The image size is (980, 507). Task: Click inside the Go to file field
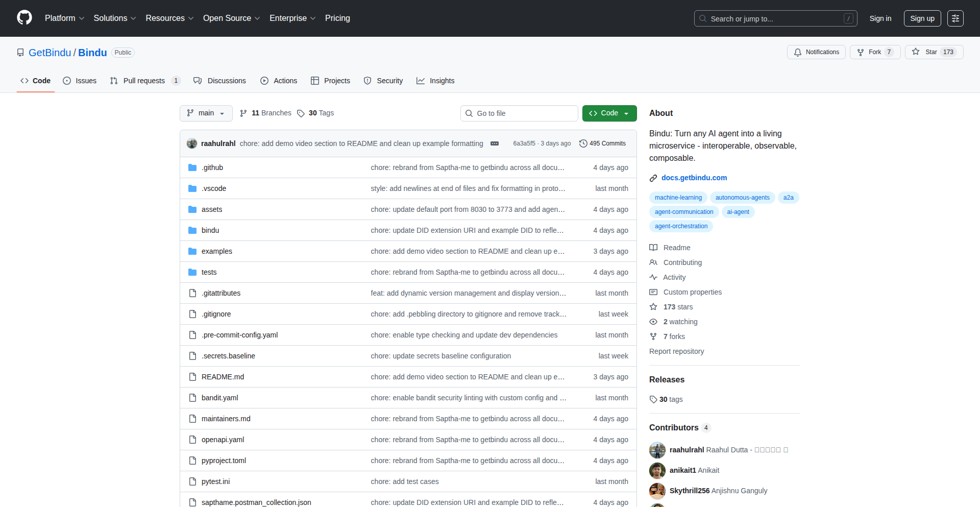(519, 113)
